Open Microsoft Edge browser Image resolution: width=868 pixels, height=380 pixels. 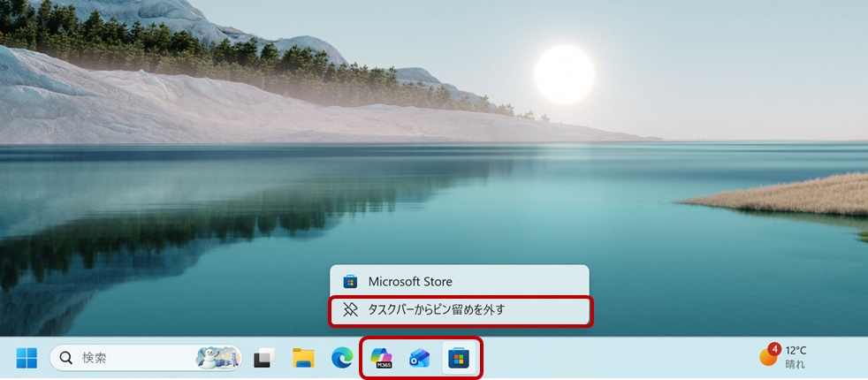pyautogui.click(x=342, y=358)
